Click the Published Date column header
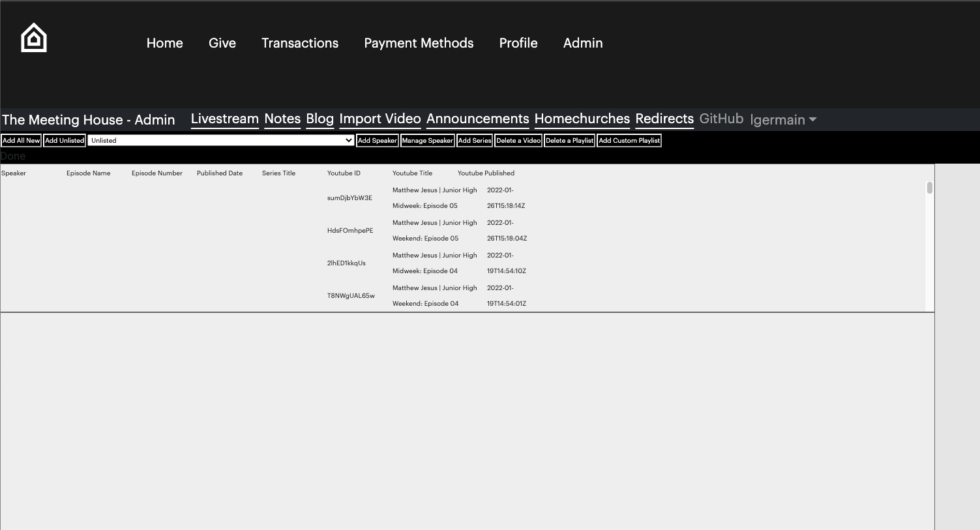 click(x=220, y=173)
